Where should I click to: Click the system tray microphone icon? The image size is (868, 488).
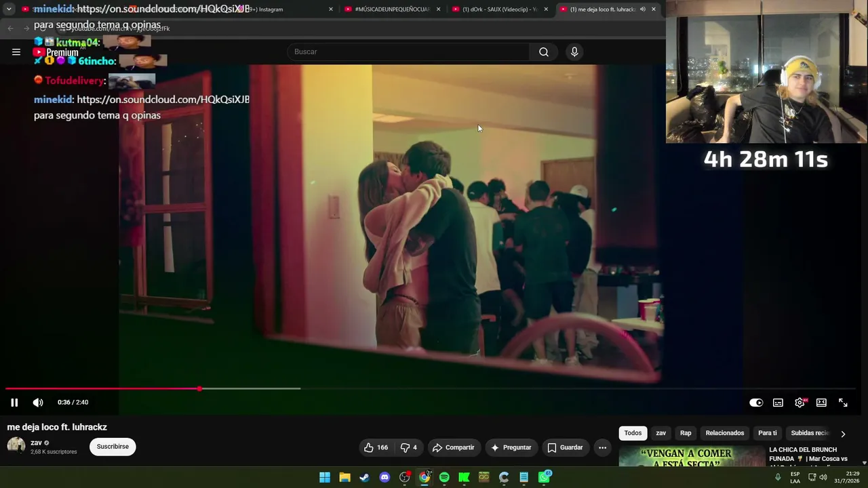[x=778, y=478]
